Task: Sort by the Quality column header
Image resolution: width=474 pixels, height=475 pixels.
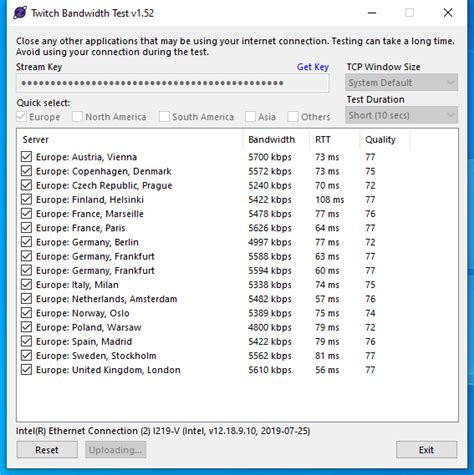Action: click(x=385, y=139)
